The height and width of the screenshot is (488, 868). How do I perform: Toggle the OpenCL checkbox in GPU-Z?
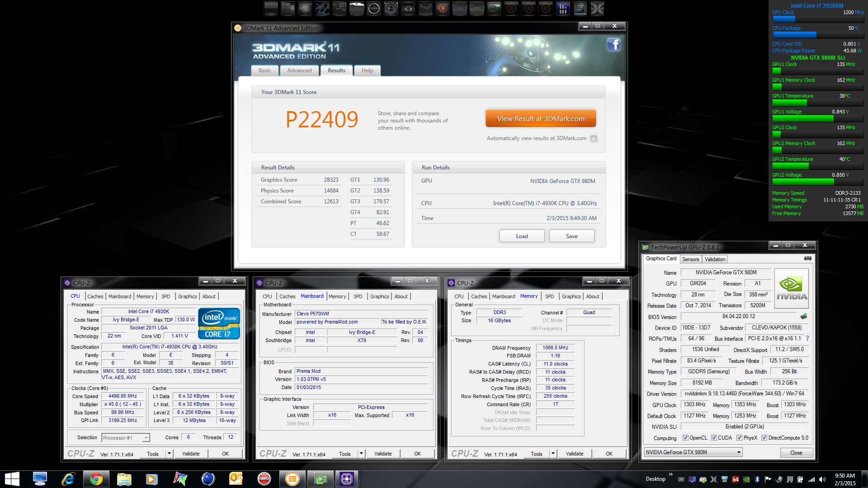[x=685, y=438]
